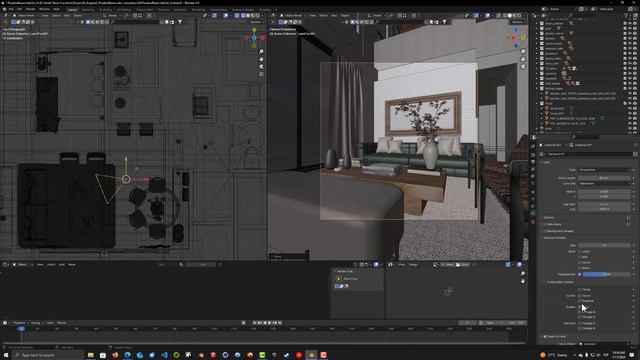
Task: Click the Focal Length field
Action: coord(604,178)
